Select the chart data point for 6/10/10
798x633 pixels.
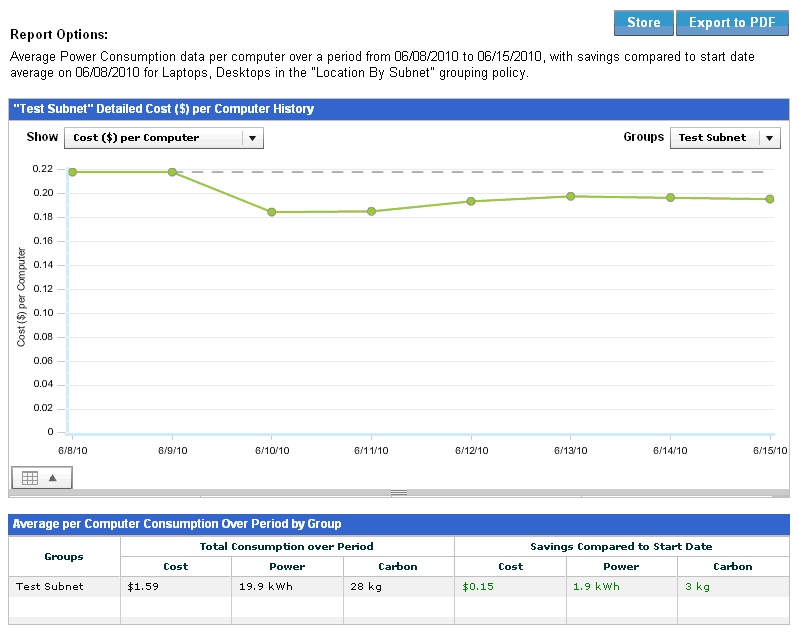click(x=272, y=212)
